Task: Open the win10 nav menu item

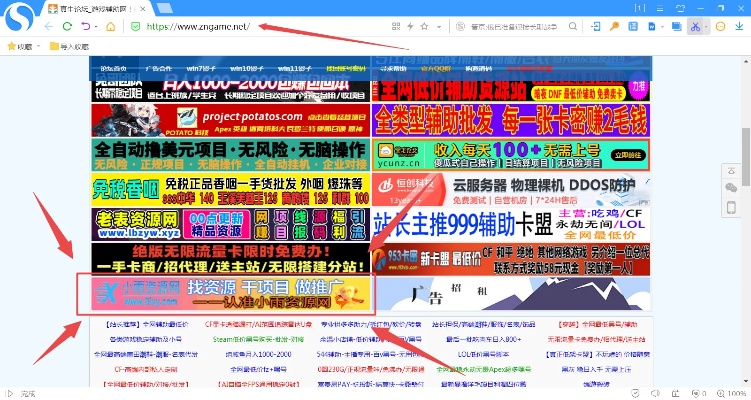Action: [x=247, y=69]
